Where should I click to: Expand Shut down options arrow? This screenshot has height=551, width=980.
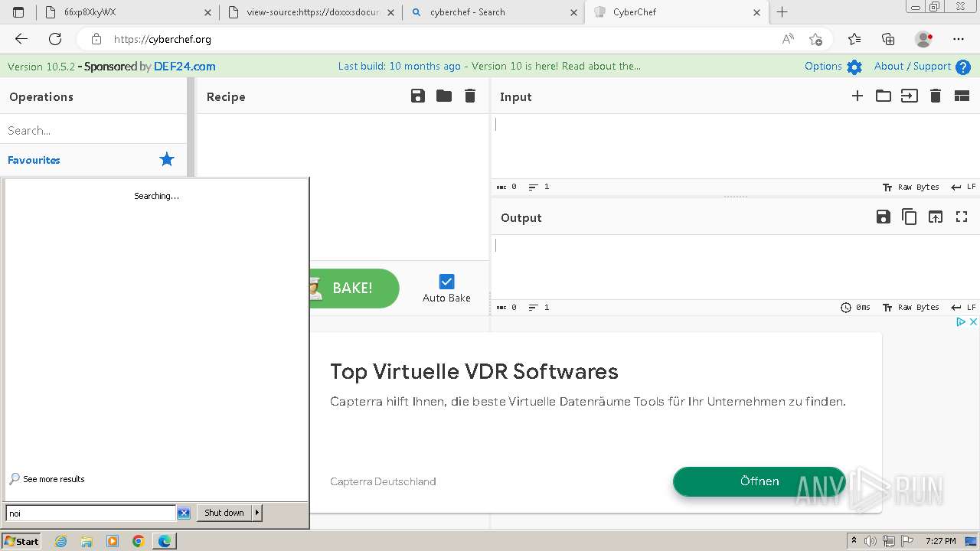257,513
